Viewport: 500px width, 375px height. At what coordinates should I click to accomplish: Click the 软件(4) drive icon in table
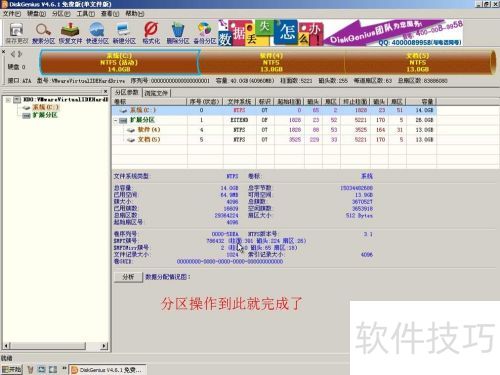click(131, 130)
